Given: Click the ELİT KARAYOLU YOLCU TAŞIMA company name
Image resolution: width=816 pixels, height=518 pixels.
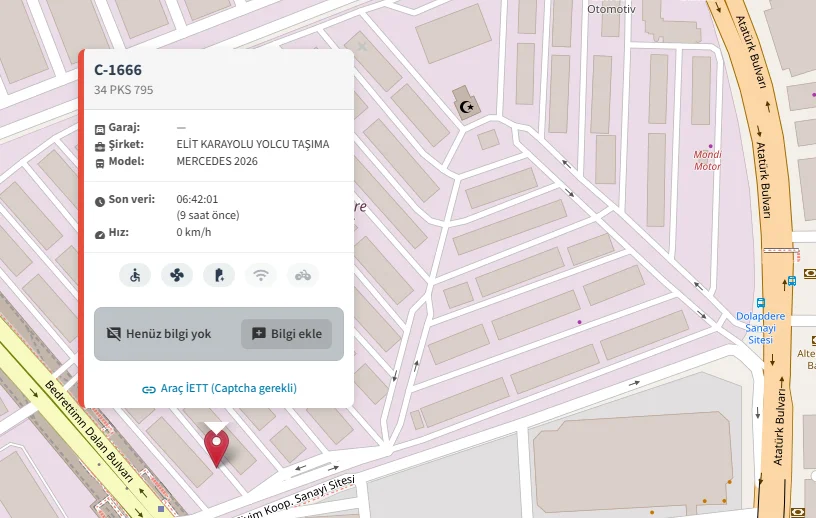Looking at the screenshot, I should [x=252, y=144].
